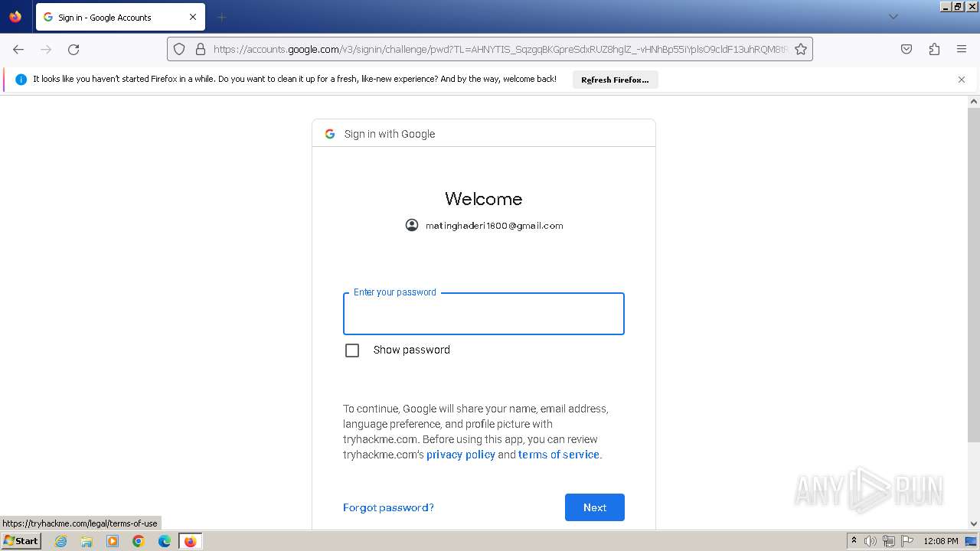980x551 pixels.
Task: Tick the Show password checkbox
Action: [352, 350]
